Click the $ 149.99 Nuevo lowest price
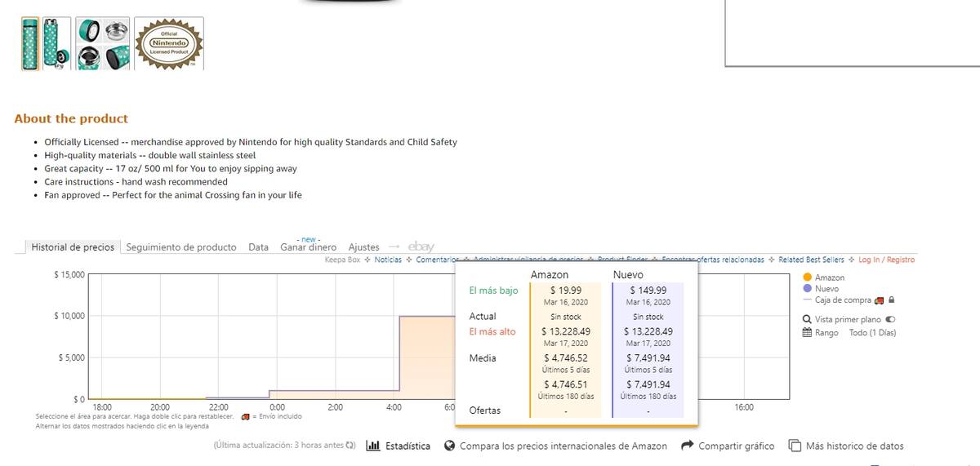Viewport: 980px width, 466px height. pos(648,291)
